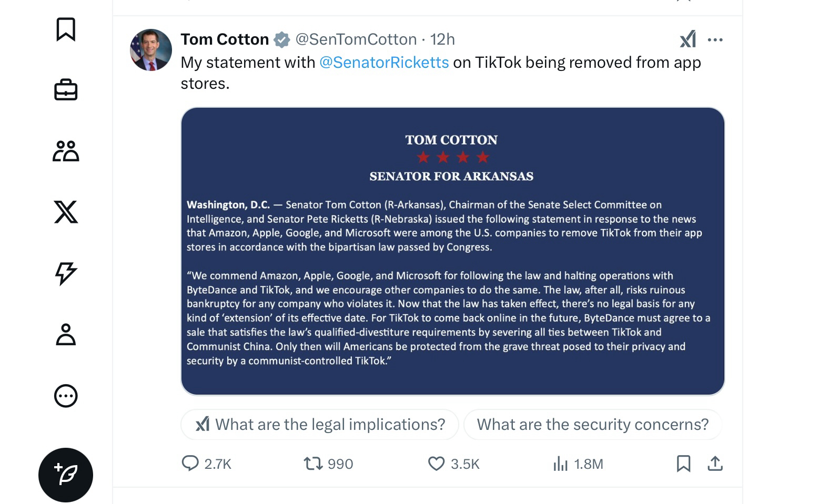Viewport: 829px width, 504px height.
Task: Bookmark Tom Cotton's post
Action: 683,464
